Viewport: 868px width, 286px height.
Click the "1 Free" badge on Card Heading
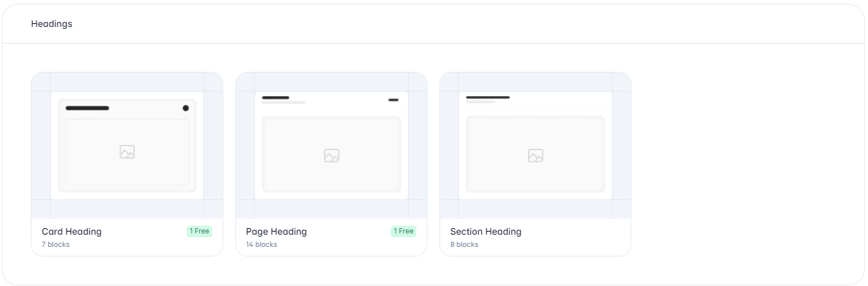[199, 231]
